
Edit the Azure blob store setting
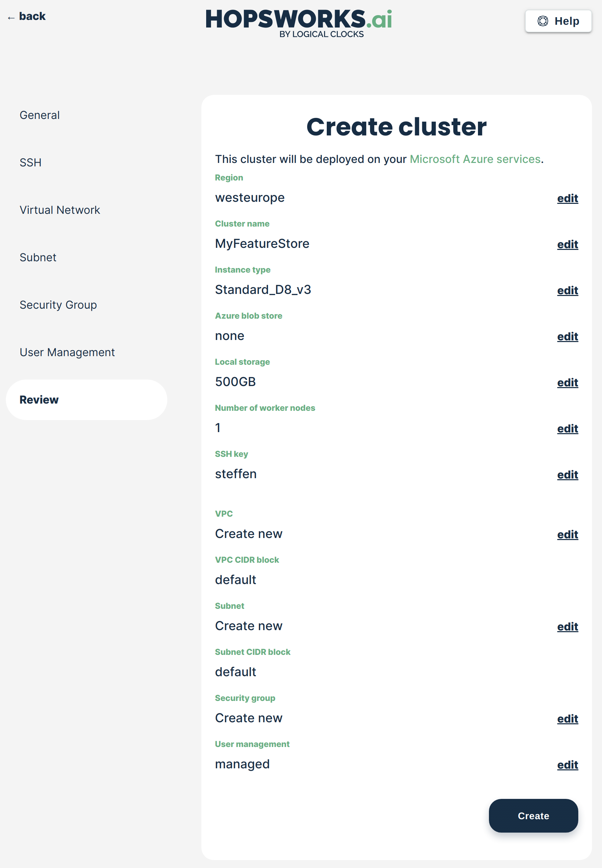(567, 336)
